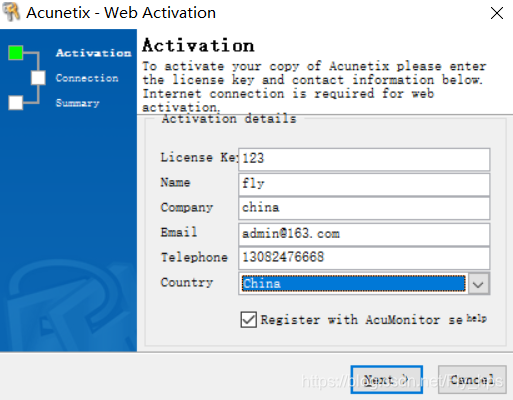Click the Activation step label in sidebar
The width and height of the screenshot is (513, 400).
pos(94,53)
